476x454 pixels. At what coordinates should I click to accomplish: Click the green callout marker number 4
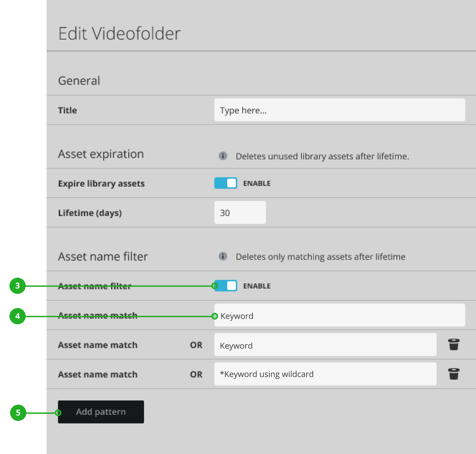(18, 316)
